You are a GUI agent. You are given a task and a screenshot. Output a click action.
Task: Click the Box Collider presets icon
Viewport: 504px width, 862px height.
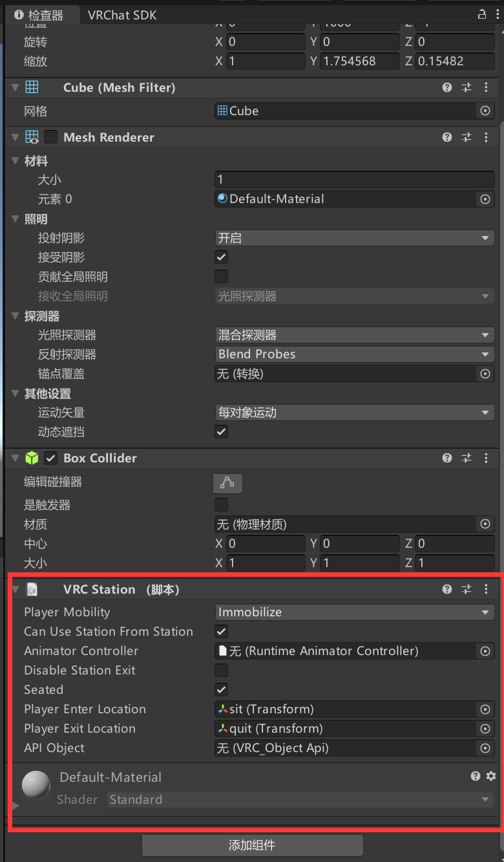point(467,458)
